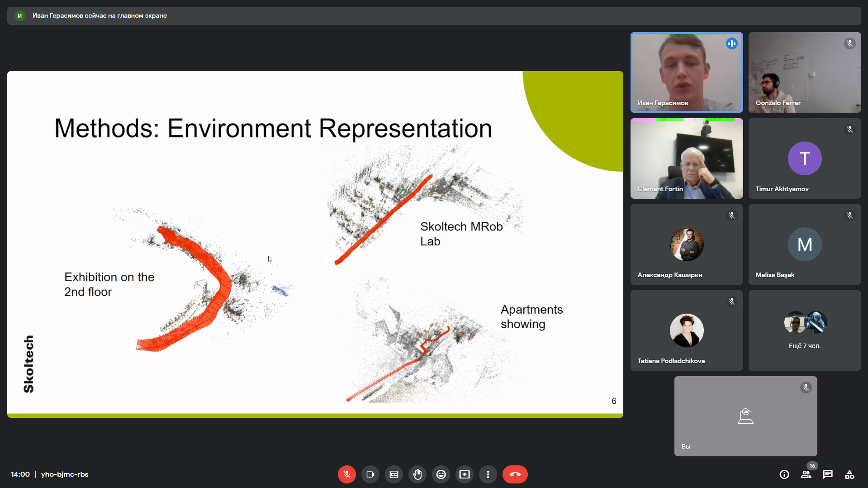
Task: Click the 'Exhibition on the 2nd floor' label
Action: [x=109, y=284]
